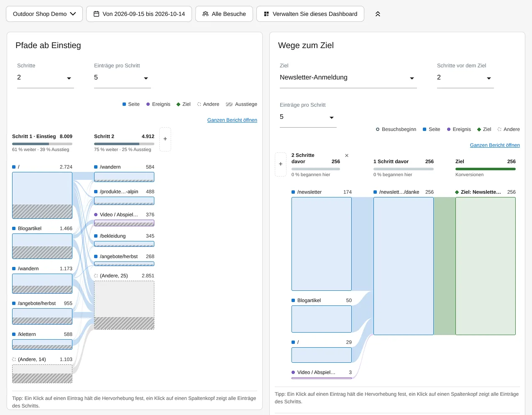Screen dimensions: 532x415
Task: Select the /newsletter node with 174
Action: (x=322, y=244)
